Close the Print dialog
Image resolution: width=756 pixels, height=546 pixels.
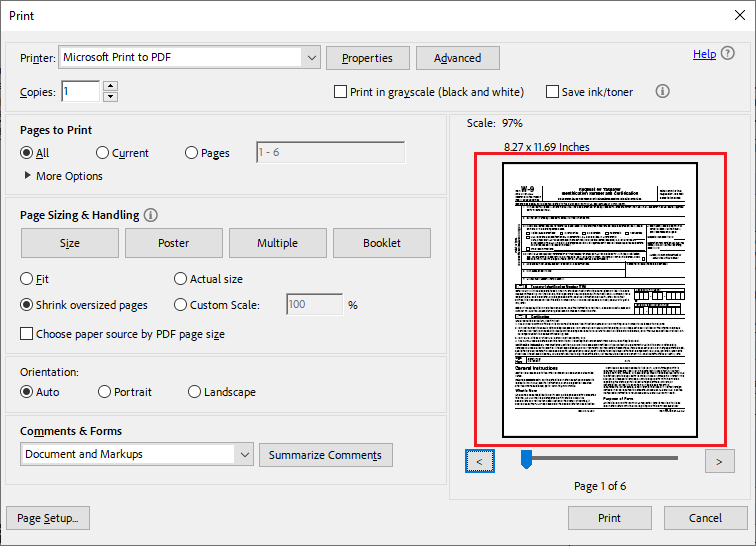click(740, 15)
